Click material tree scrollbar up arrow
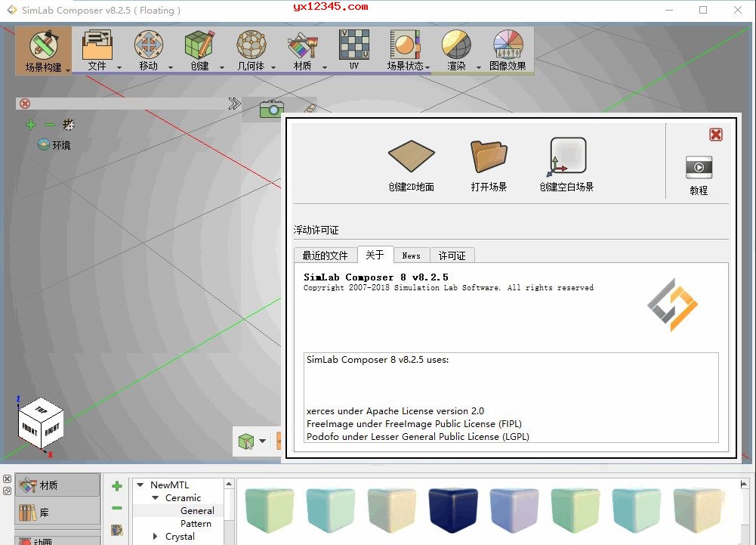This screenshot has width=756, height=545. coord(229,484)
